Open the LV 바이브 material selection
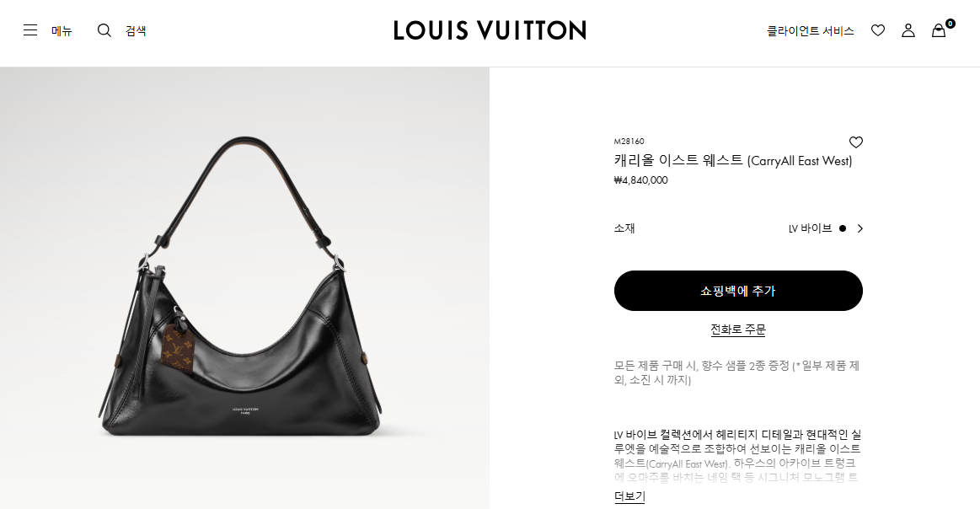This screenshot has width=980, height=509. click(810, 228)
